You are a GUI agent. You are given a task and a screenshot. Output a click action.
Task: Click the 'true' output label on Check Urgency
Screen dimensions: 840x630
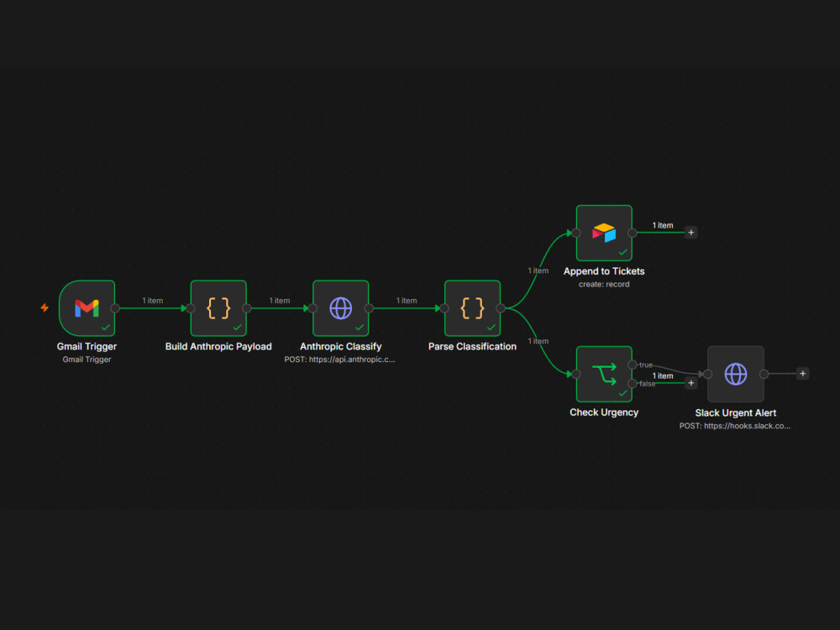point(646,365)
